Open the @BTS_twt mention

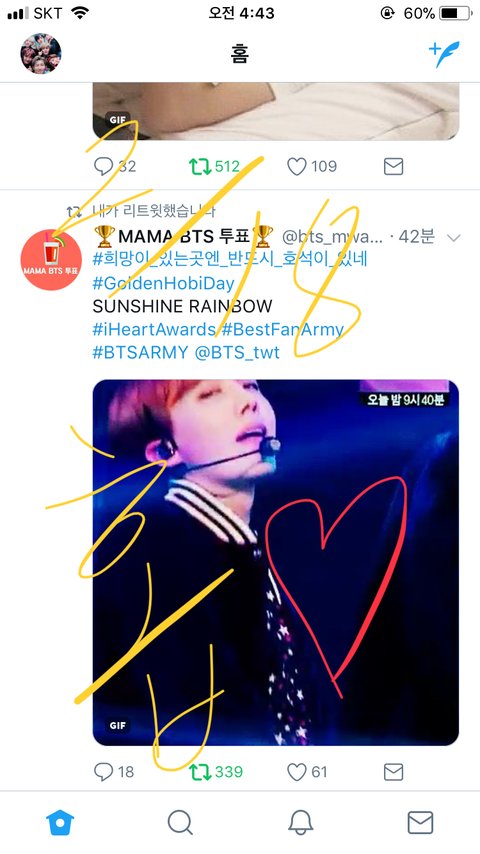coord(237,352)
